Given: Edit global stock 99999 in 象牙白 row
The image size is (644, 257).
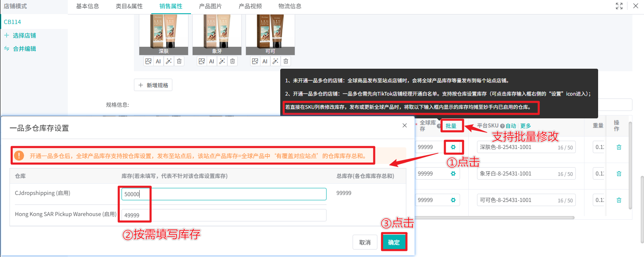Looking at the screenshot, I should click(432, 173).
